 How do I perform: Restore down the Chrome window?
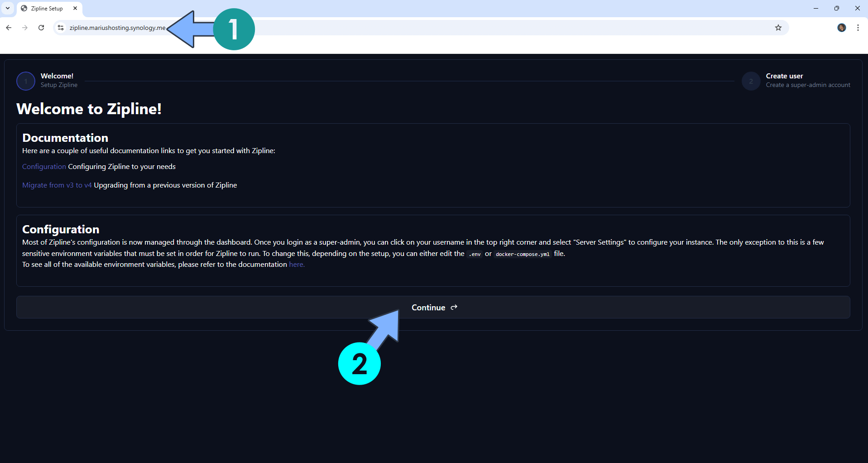837,8
